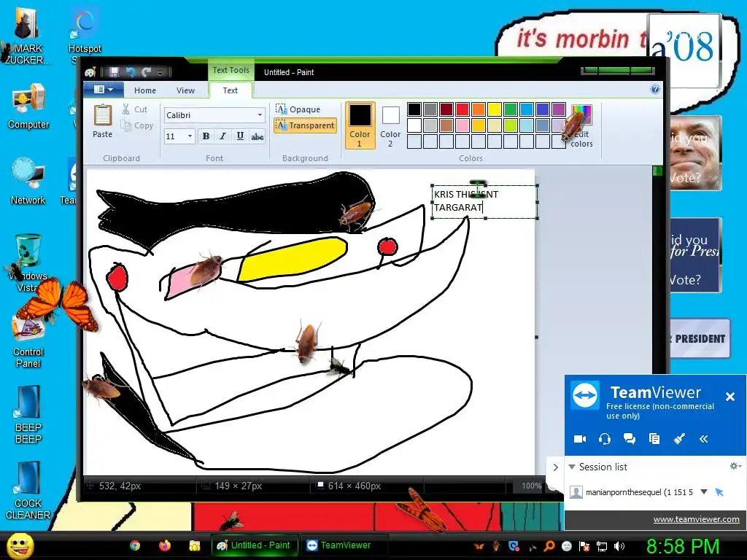Viewport: 747px width, 560px height.
Task: Click the TeamViewer video camera icon
Action: [580, 438]
